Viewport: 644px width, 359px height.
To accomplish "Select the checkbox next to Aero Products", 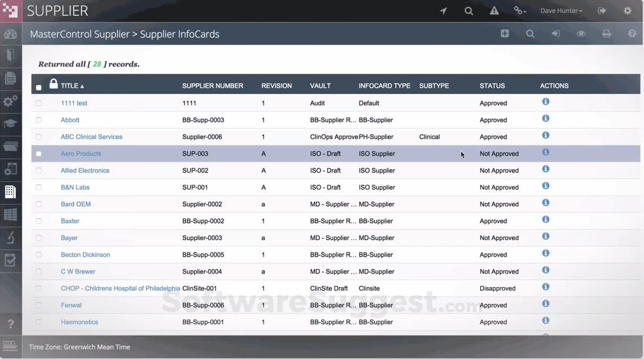I will [38, 153].
